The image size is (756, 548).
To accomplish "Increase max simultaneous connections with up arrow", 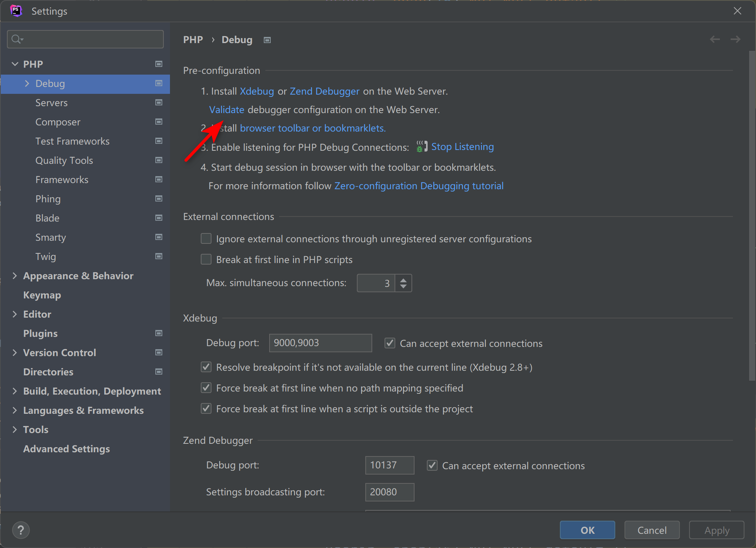I will [403, 280].
